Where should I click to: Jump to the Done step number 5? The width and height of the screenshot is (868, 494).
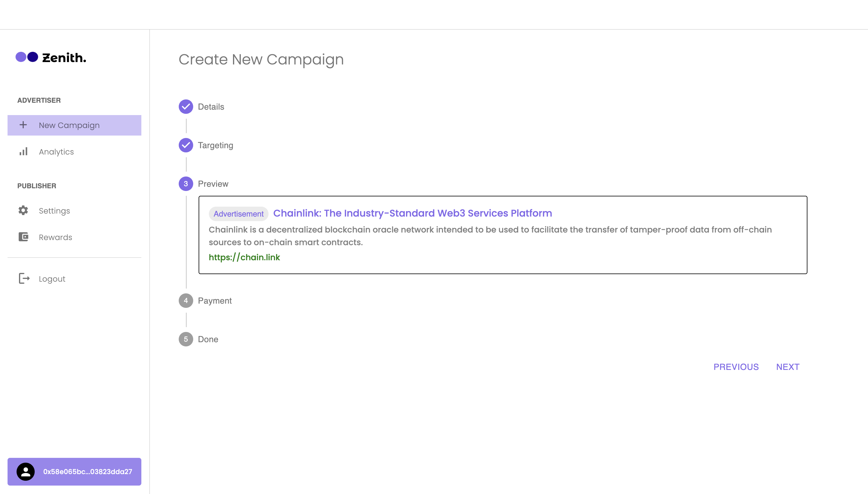pos(186,339)
